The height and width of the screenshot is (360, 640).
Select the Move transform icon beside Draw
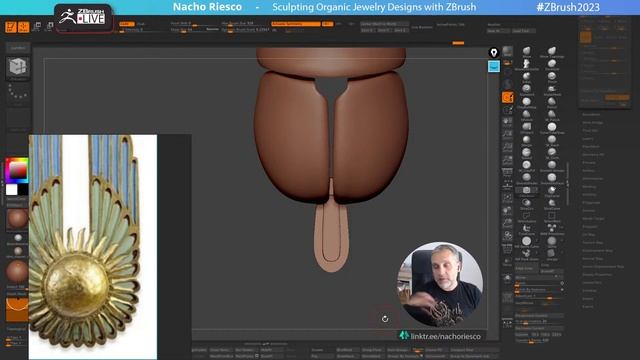pyautogui.click(x=36, y=27)
